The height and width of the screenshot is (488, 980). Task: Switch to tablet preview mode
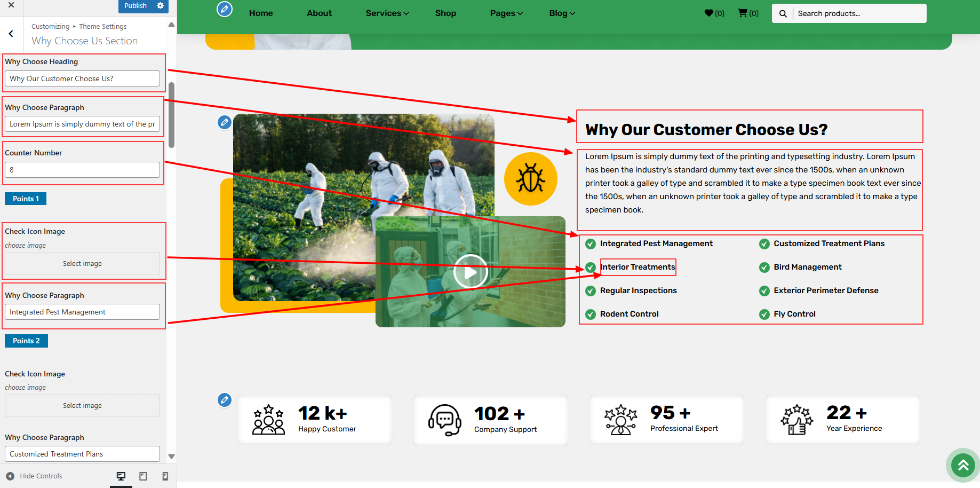tap(143, 476)
